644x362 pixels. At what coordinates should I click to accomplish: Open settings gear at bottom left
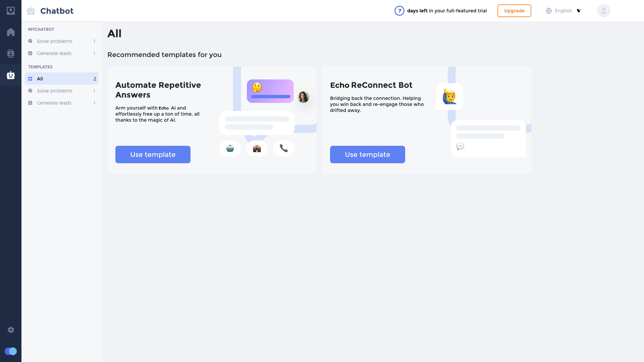click(11, 330)
